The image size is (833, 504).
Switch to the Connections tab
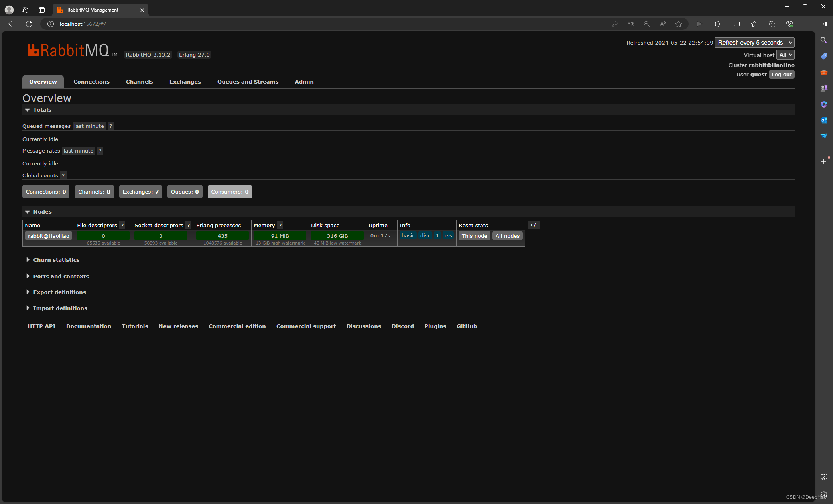[x=91, y=82]
